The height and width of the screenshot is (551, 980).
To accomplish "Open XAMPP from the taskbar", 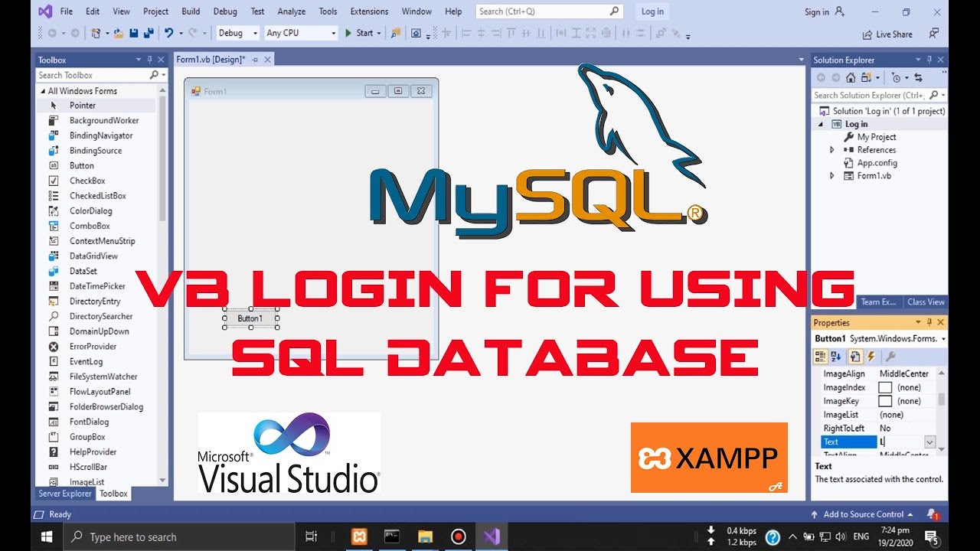I will (x=358, y=536).
